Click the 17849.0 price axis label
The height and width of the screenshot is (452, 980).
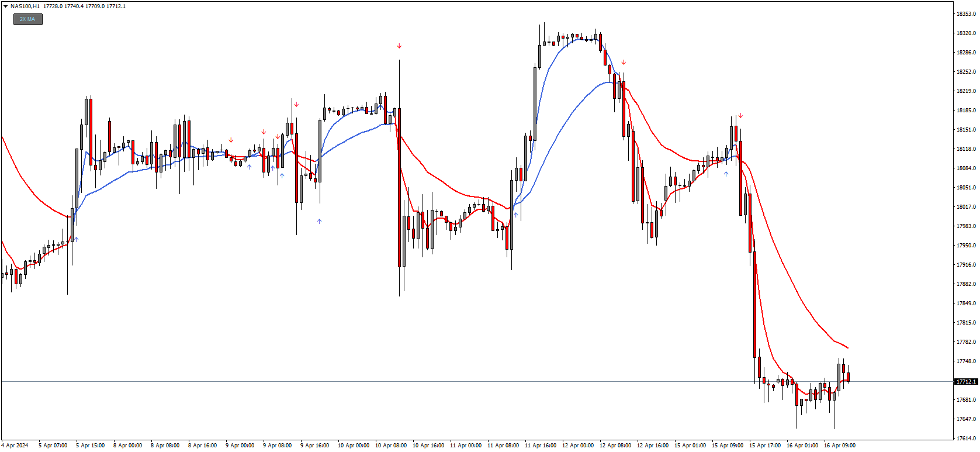coord(966,303)
